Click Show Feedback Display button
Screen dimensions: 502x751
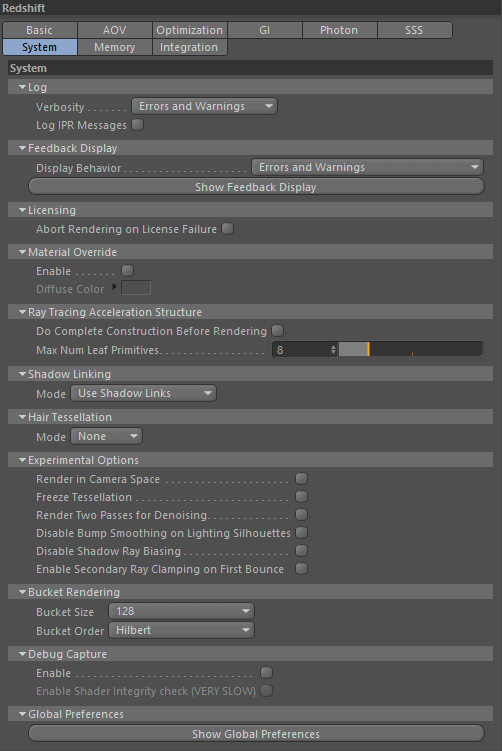[256, 187]
